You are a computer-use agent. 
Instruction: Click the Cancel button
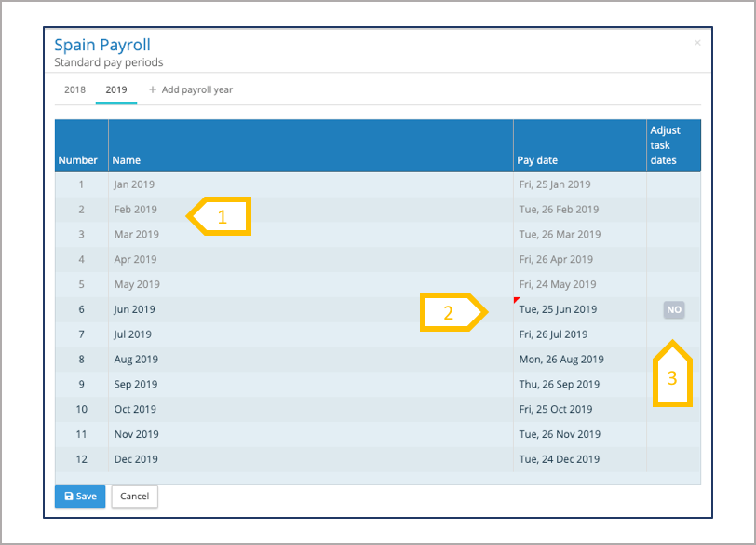coord(134,497)
